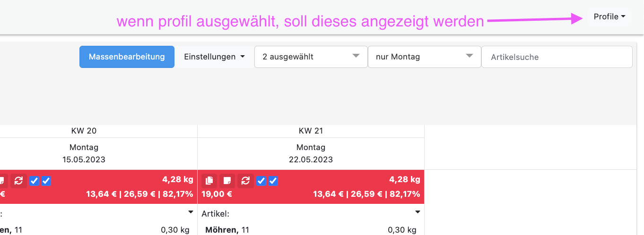Collapse the Artikel list in KW 20
The width and height of the screenshot is (644, 235).
(191, 212)
